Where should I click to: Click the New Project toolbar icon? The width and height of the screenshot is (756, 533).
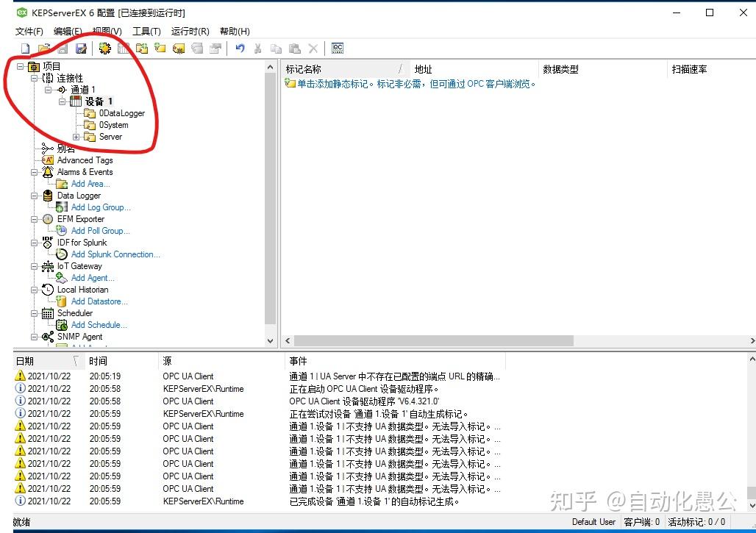click(24, 48)
